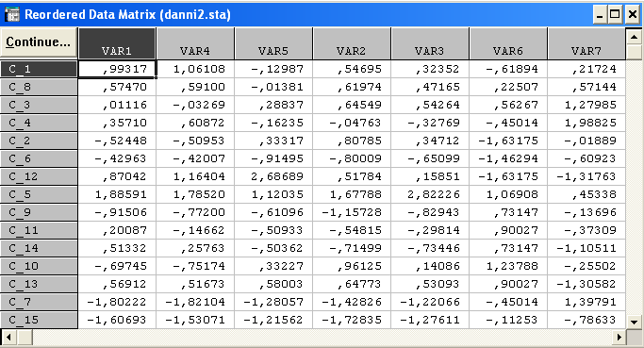Select the VAR4 column header
Screen dimensions: 644x348
[x=195, y=43]
